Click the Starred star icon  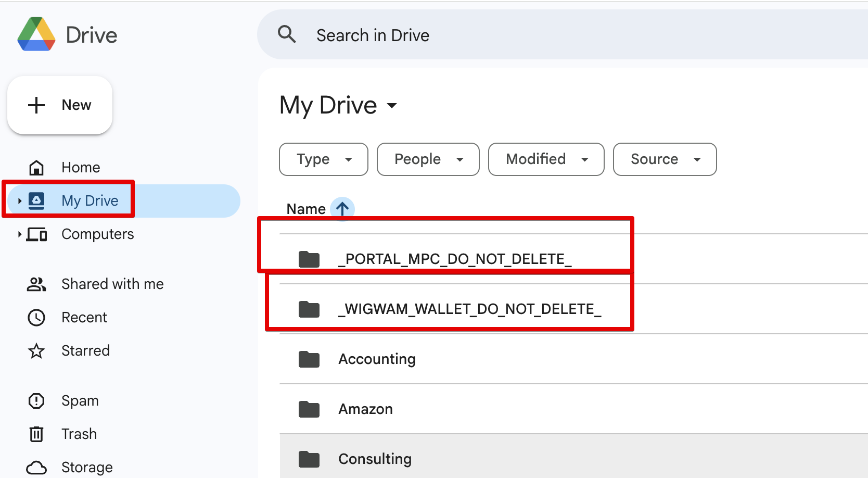pos(36,351)
